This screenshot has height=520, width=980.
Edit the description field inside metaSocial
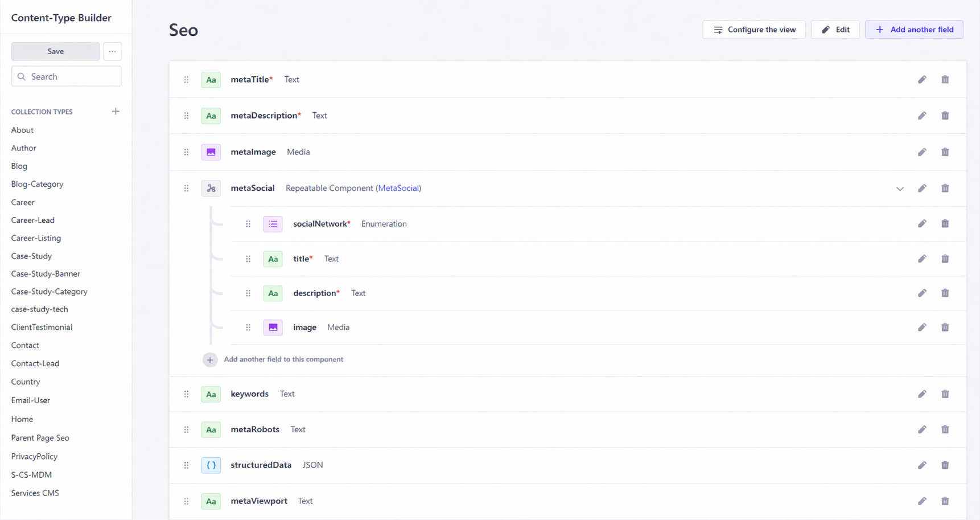click(922, 293)
